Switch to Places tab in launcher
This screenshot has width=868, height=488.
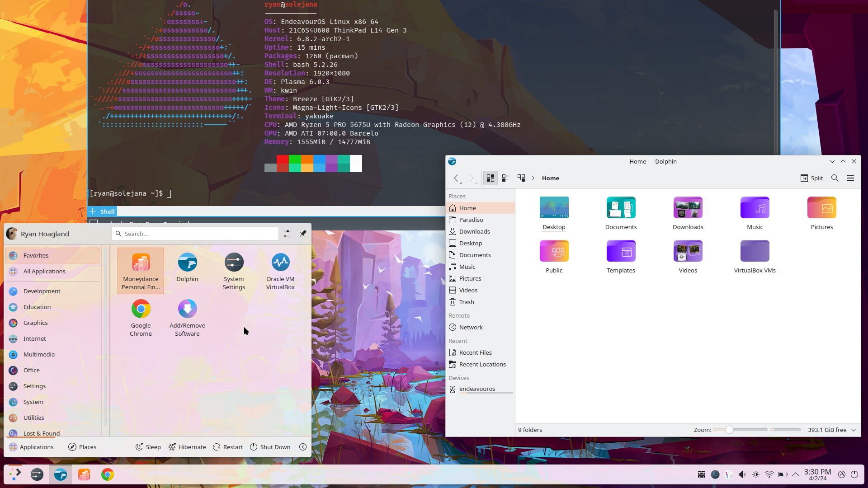[82, 447]
